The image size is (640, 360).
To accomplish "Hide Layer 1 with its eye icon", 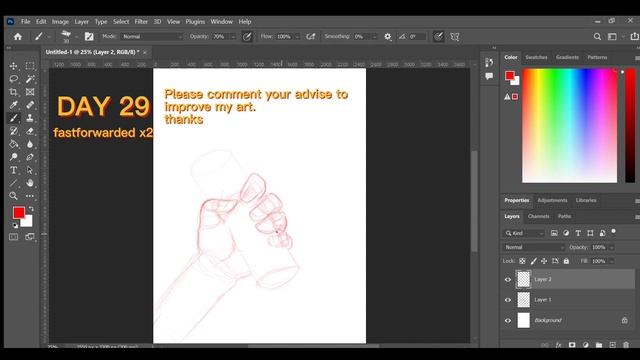I will click(x=508, y=300).
